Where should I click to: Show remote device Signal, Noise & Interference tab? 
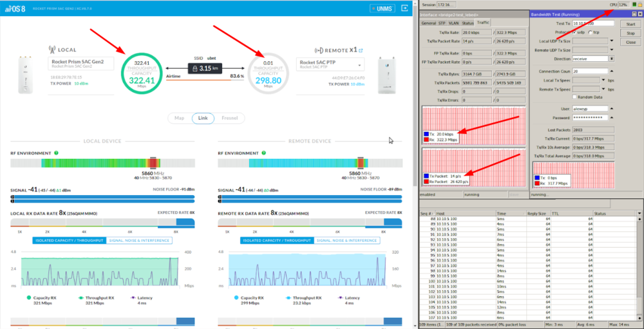coord(347,240)
